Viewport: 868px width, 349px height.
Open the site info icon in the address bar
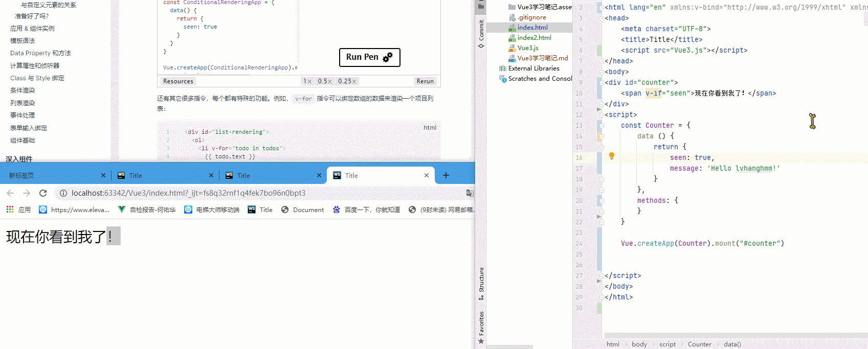63,193
